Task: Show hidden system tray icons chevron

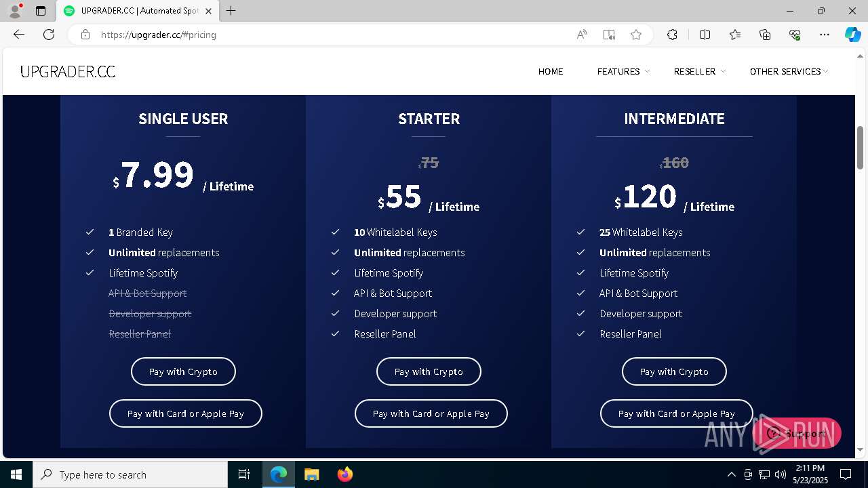Action: [731, 474]
